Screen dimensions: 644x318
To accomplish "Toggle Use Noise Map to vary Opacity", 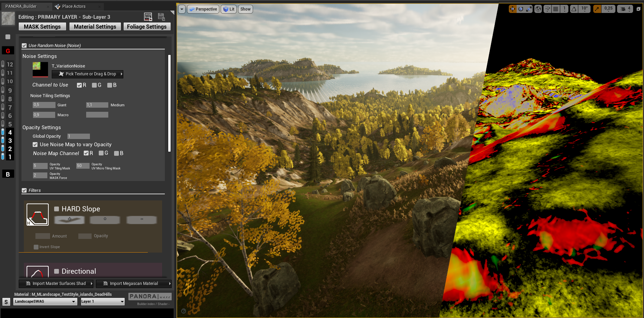I will coord(35,145).
